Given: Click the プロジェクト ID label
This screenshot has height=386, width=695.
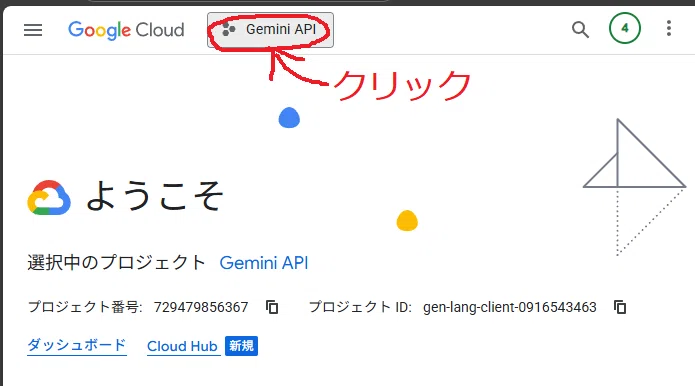Looking at the screenshot, I should tap(360, 307).
